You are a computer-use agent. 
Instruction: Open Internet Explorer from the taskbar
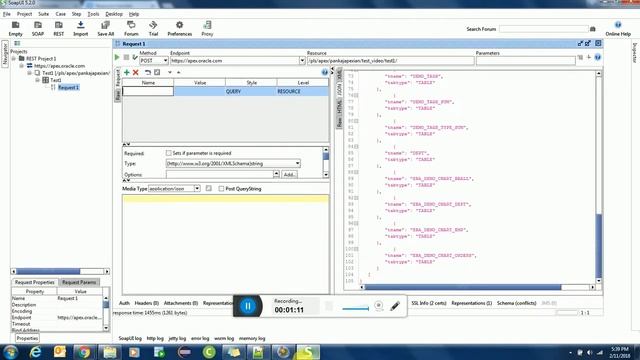[x=36, y=352]
